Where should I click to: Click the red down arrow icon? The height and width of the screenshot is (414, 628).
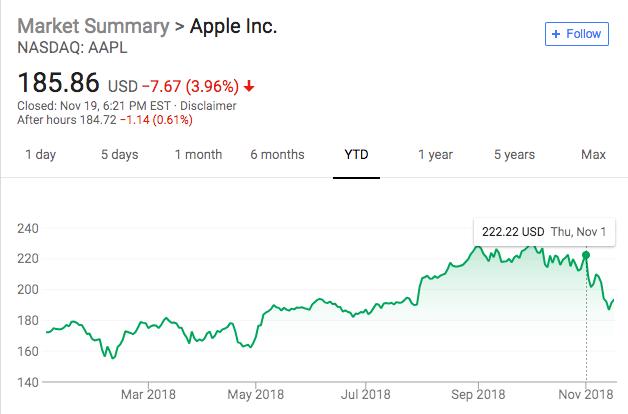tap(249, 86)
